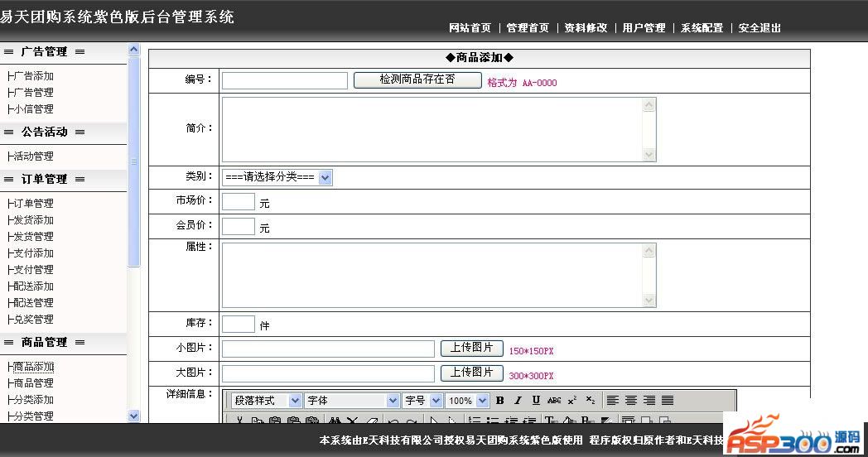
Task: Focus the 大图片 path field
Action: tap(328, 373)
